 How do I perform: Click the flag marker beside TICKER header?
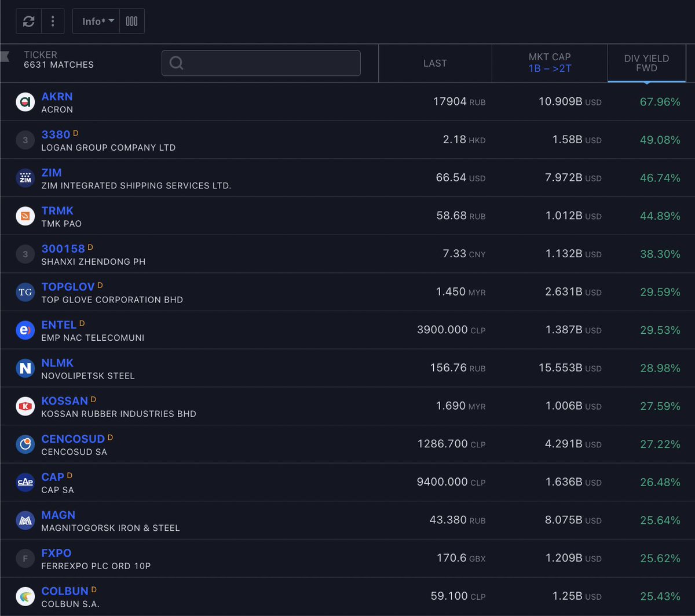point(5,56)
